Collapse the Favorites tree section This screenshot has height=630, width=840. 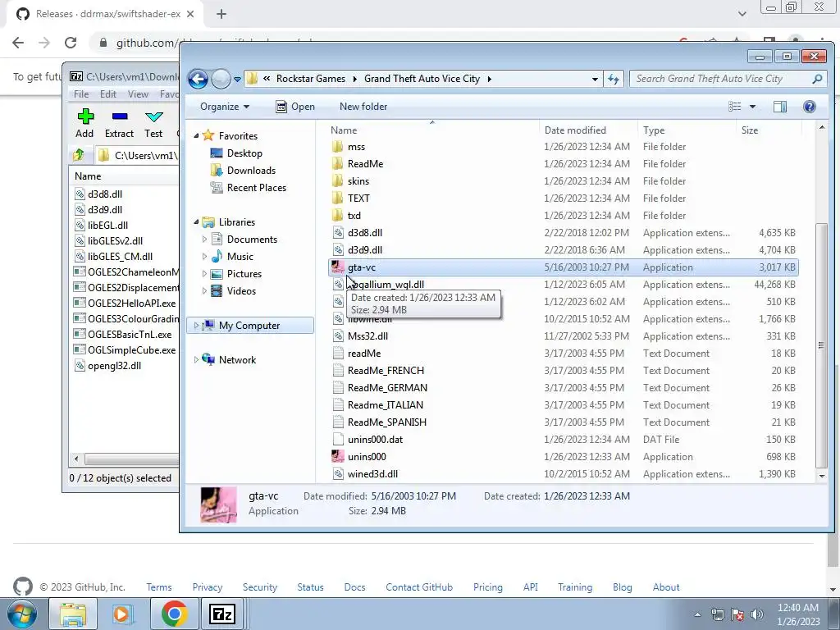point(196,136)
